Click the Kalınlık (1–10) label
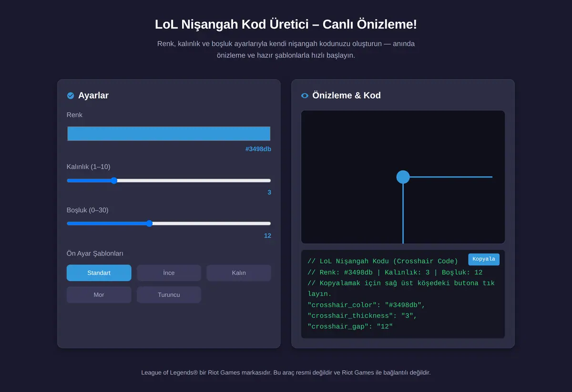Image resolution: width=572 pixels, height=392 pixels. [89, 167]
